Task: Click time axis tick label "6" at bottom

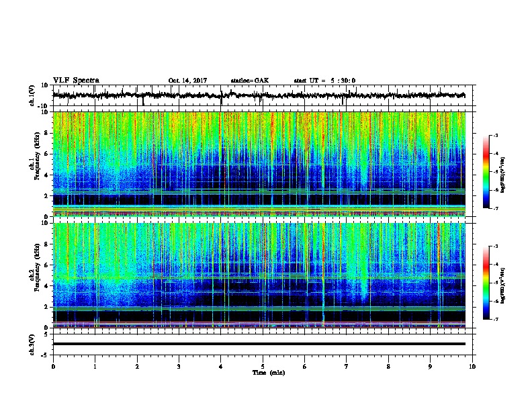Action: click(x=305, y=367)
